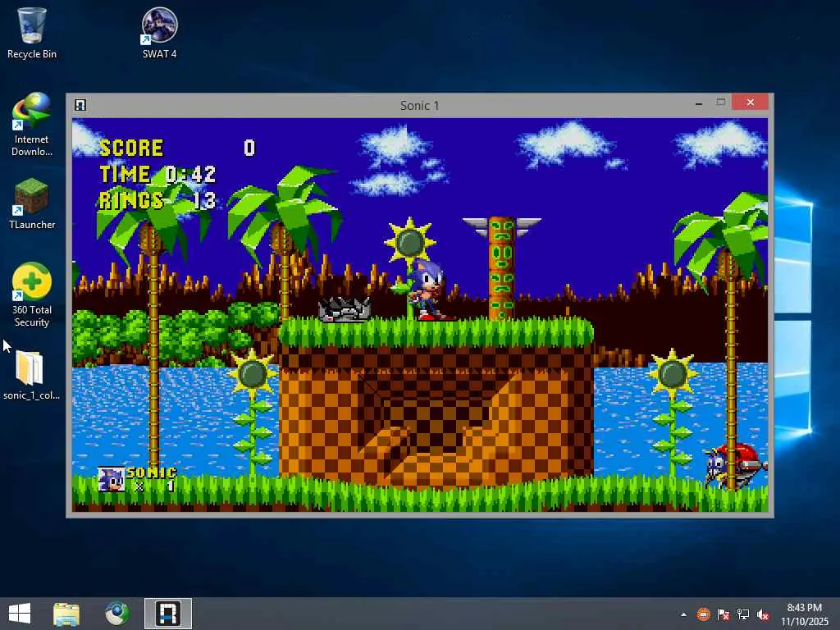The height and width of the screenshot is (630, 840).
Task: Open Internet Download Manager shortcut
Action: tap(32, 125)
